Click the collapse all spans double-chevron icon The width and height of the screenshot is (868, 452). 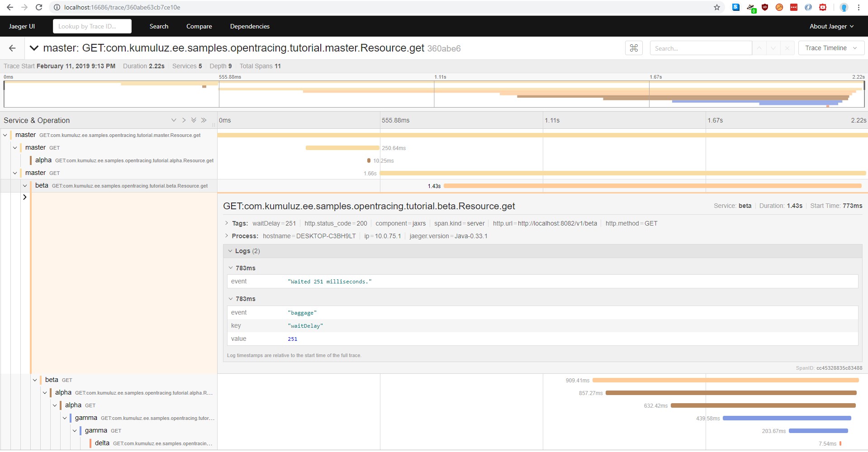click(x=204, y=120)
